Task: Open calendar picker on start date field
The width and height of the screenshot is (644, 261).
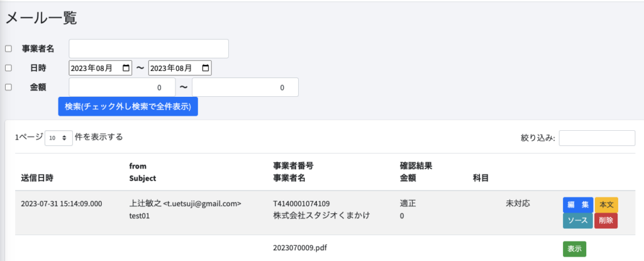Action: pos(126,68)
